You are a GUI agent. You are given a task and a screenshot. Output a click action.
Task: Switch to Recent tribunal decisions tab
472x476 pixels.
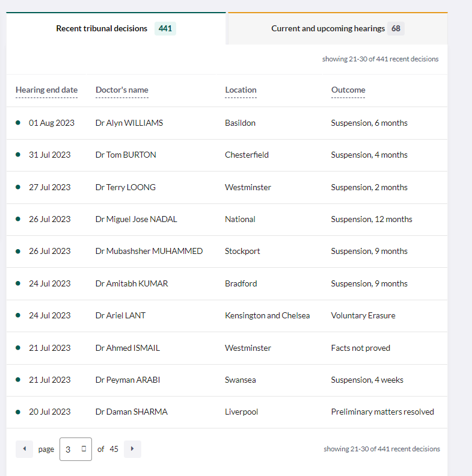pyautogui.click(x=115, y=28)
